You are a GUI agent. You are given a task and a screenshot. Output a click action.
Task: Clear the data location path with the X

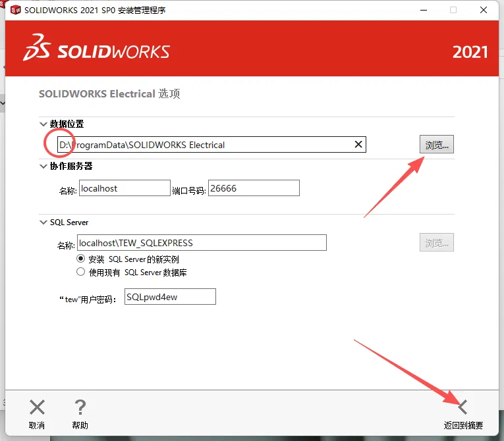click(358, 145)
